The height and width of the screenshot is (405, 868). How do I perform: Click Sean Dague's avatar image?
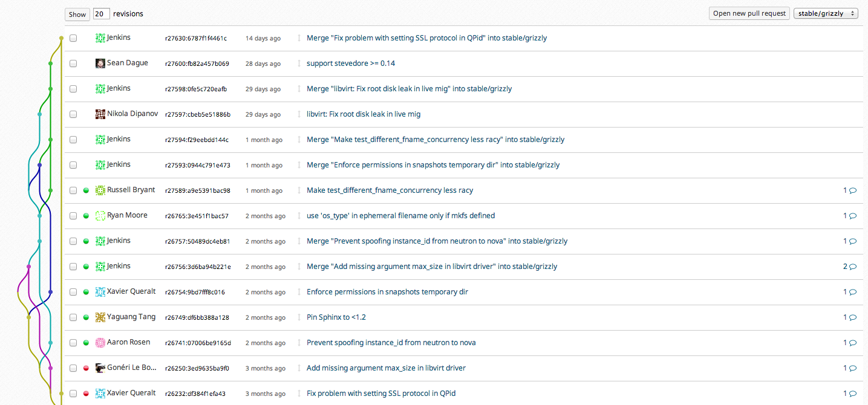pos(100,63)
